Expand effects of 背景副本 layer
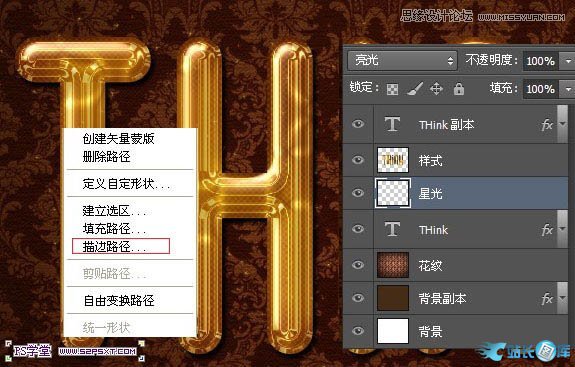 tap(562, 298)
